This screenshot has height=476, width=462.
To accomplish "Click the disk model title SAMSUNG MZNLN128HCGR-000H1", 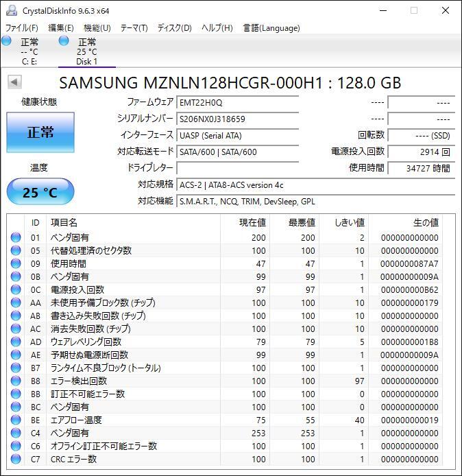I will click(191, 82).
